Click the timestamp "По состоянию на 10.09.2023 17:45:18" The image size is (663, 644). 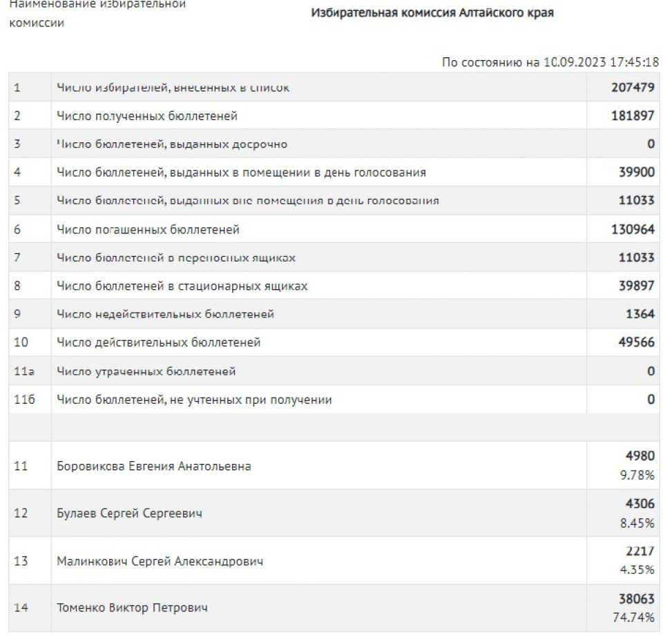[x=550, y=62]
